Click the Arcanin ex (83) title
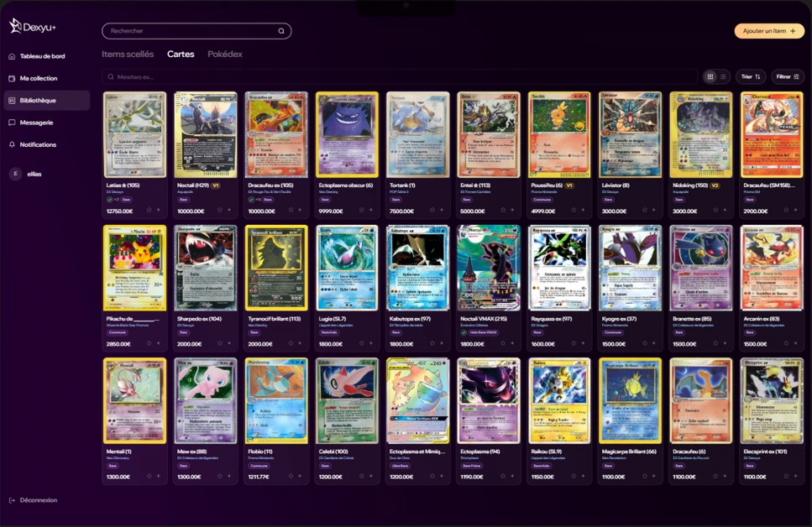The width and height of the screenshot is (812, 527). 762,319
